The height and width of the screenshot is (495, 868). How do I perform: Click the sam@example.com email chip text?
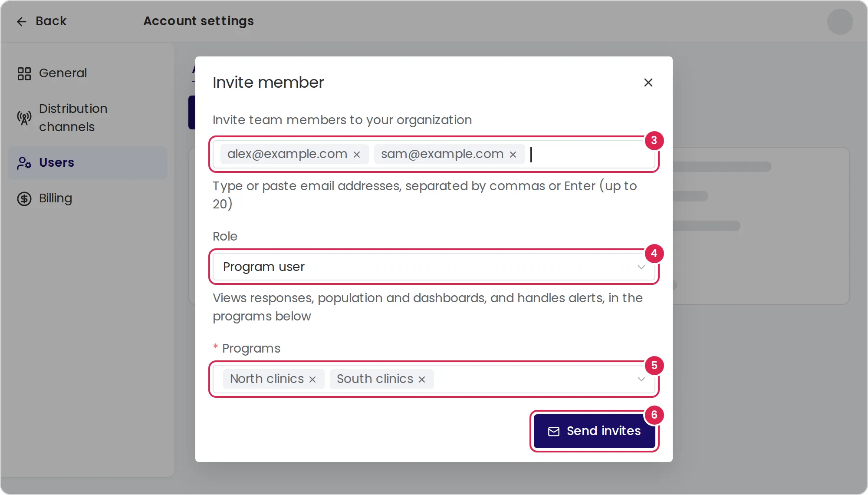442,154
